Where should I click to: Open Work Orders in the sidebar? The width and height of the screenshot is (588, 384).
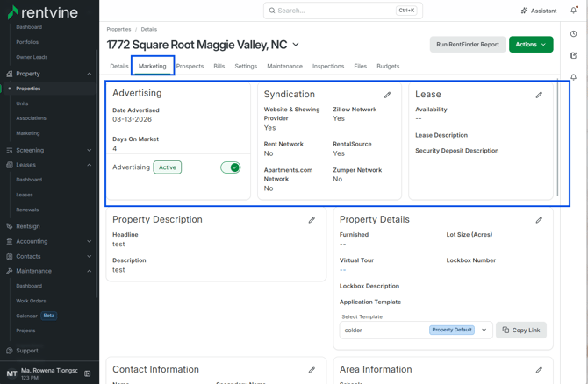coord(31,301)
